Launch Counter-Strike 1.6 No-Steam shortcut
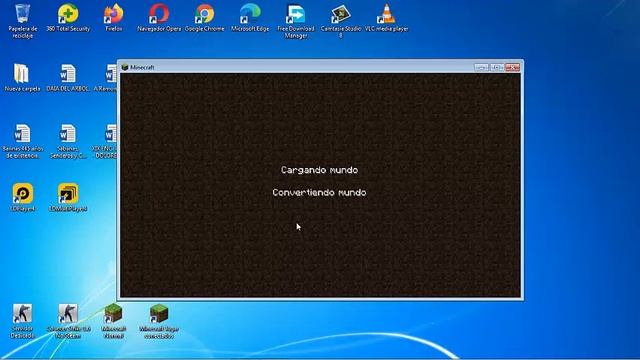Image resolution: width=640 pixels, height=360 pixels. pos(68,321)
